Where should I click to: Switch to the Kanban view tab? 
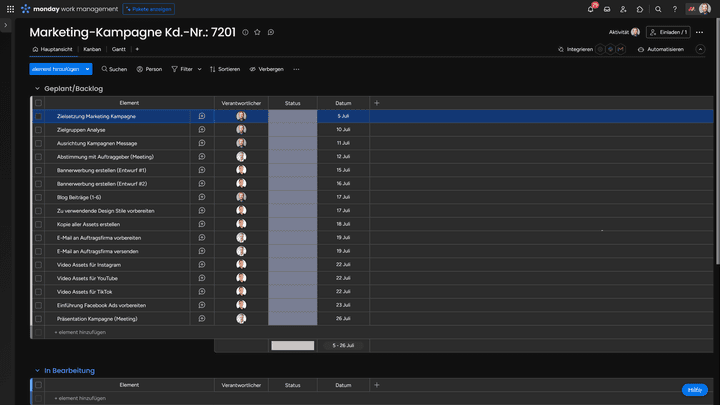click(92, 49)
